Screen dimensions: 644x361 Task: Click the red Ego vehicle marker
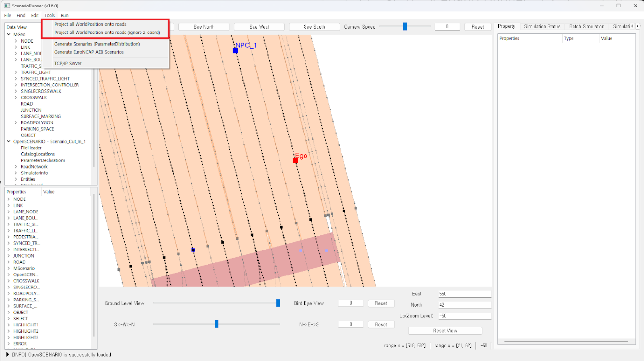click(295, 160)
